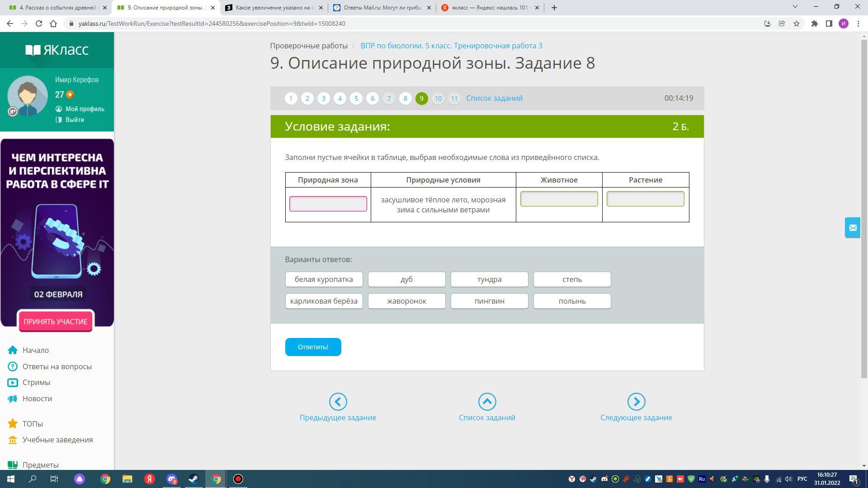Image resolution: width=868 pixels, height=488 pixels.
Task: Click the empty Природная зона cell
Action: click(x=328, y=204)
